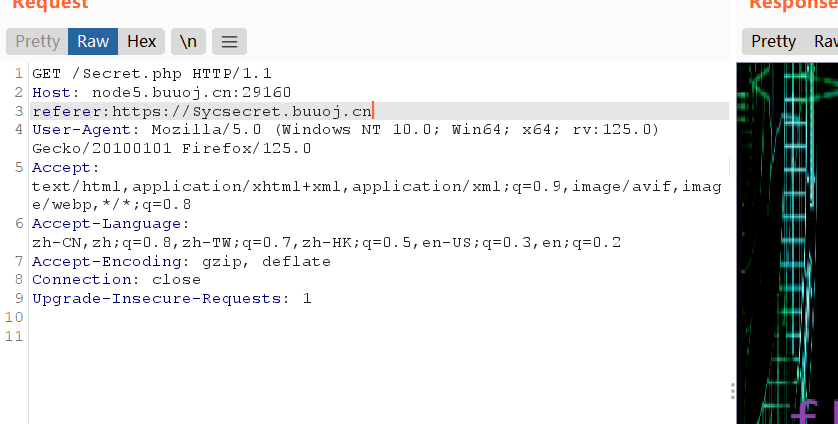The width and height of the screenshot is (838, 424).
Task: Click the User-Agent header line
Action: 345,139
